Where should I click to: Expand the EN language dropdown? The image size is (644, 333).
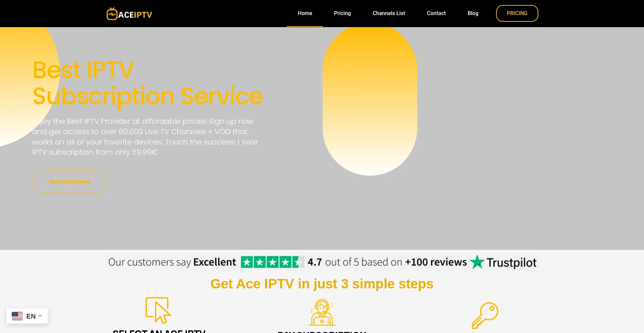coord(31,316)
